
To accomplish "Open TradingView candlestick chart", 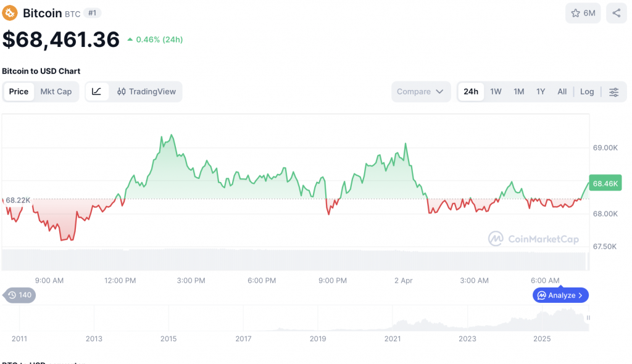I will (x=146, y=91).
